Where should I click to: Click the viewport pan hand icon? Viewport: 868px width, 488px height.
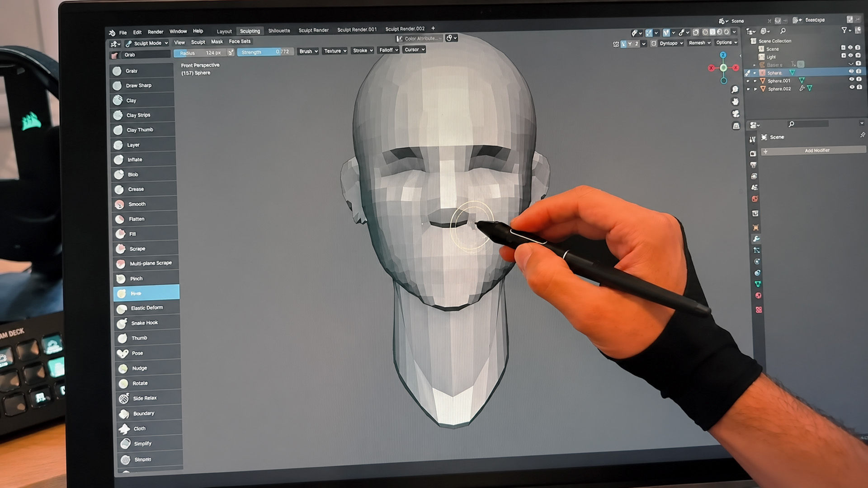click(736, 101)
